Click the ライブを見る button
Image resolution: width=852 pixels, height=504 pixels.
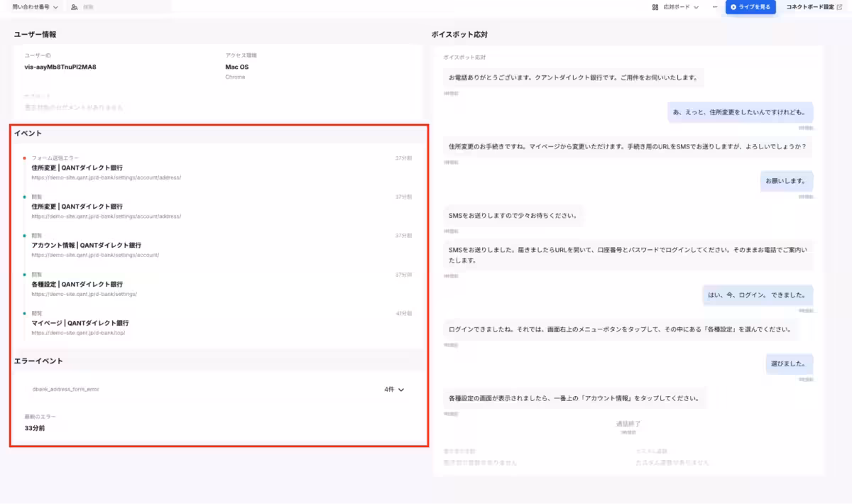click(x=750, y=7)
